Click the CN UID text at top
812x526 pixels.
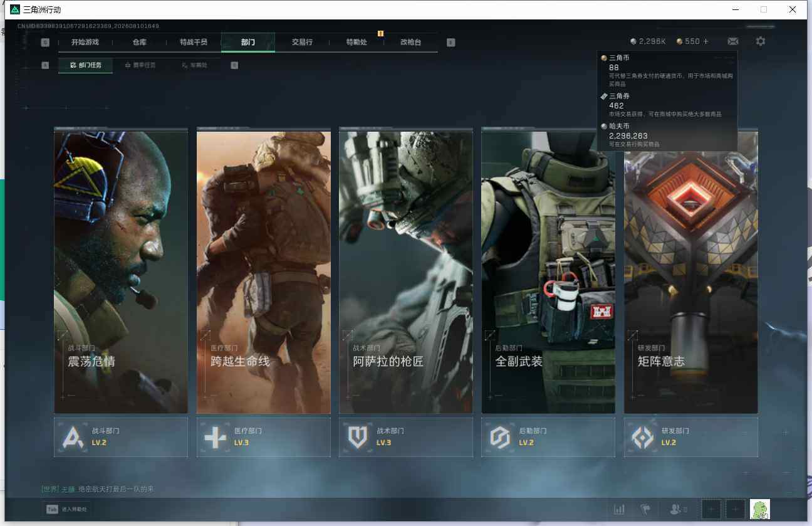pyautogui.click(x=88, y=26)
